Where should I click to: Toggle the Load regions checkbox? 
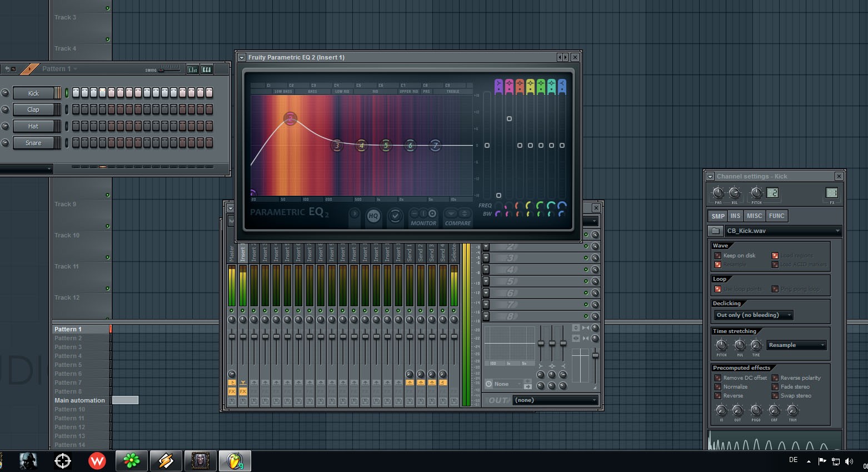point(775,256)
